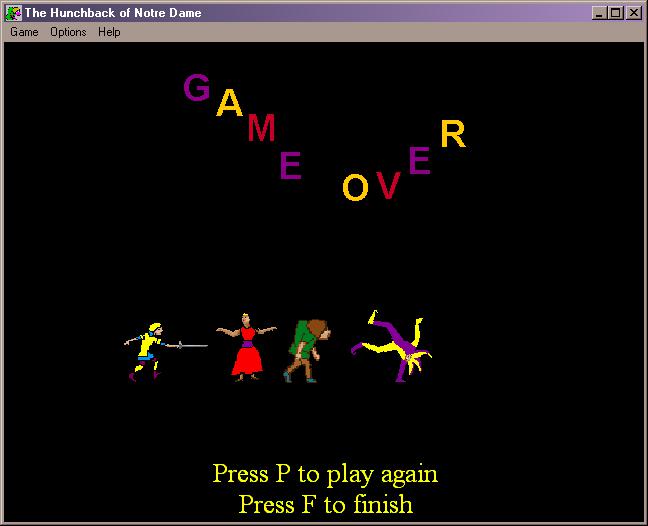Click the Hunchback game icon in title bar
648x526 pixels.
[13, 13]
